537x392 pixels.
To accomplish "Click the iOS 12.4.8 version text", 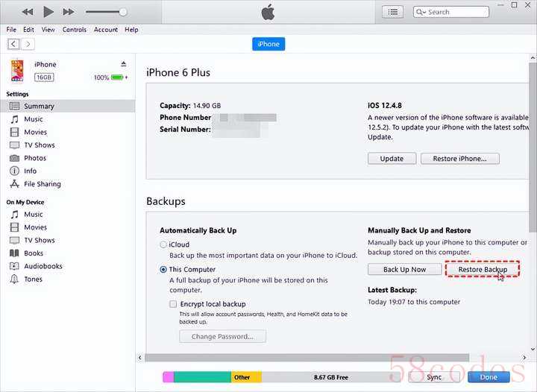I will pyautogui.click(x=385, y=105).
